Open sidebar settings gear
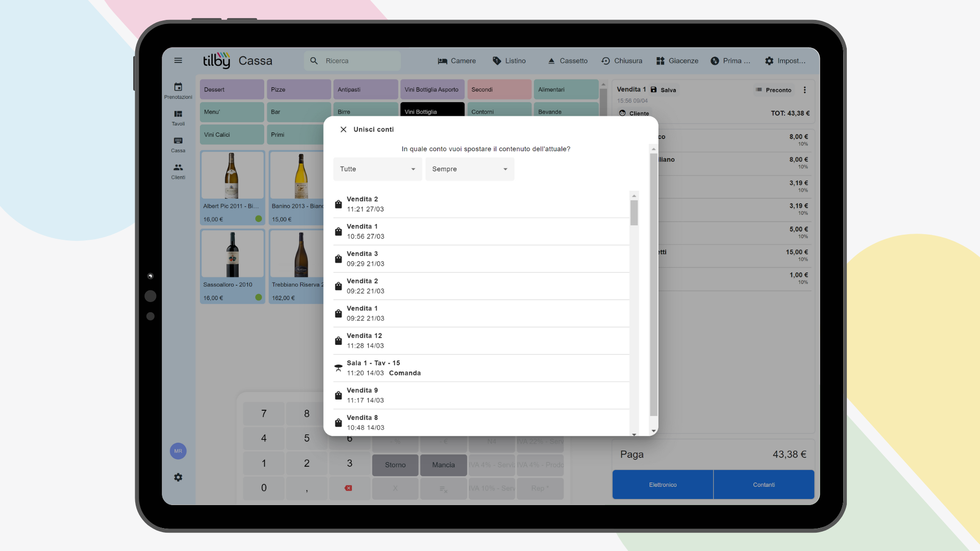980x551 pixels. pos(178,478)
